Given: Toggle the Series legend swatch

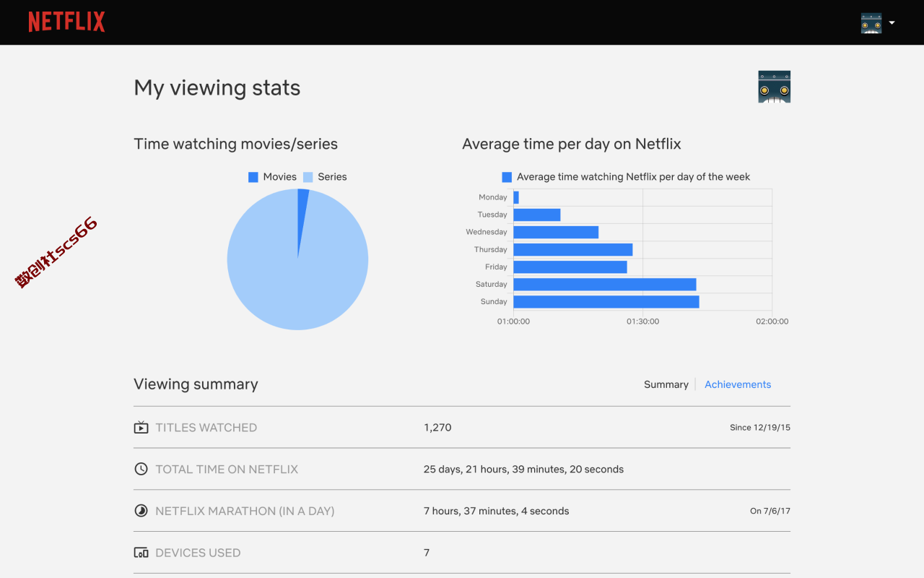Looking at the screenshot, I should click(x=308, y=177).
